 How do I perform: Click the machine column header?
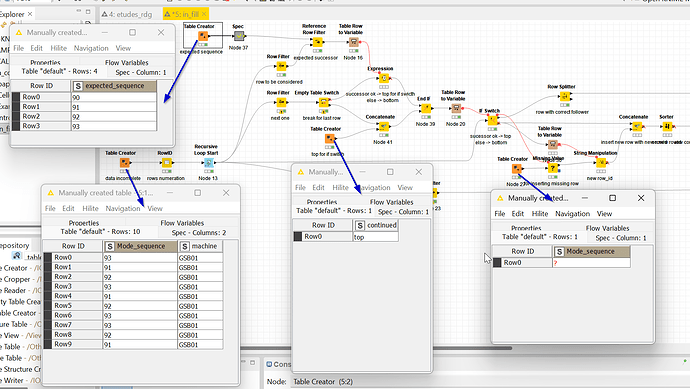coord(200,246)
